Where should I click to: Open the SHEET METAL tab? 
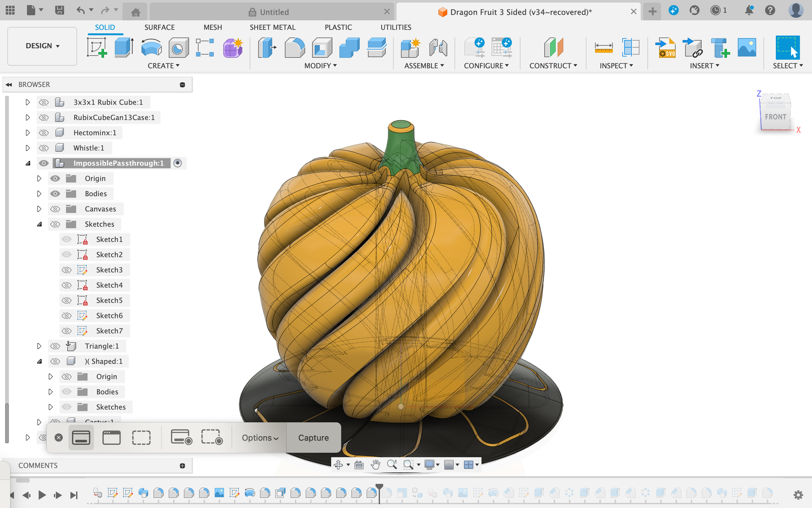(x=272, y=27)
